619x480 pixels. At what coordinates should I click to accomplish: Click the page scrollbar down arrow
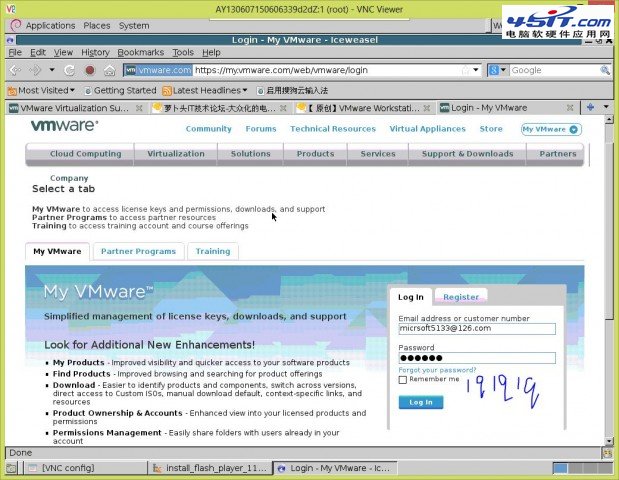click(610, 441)
